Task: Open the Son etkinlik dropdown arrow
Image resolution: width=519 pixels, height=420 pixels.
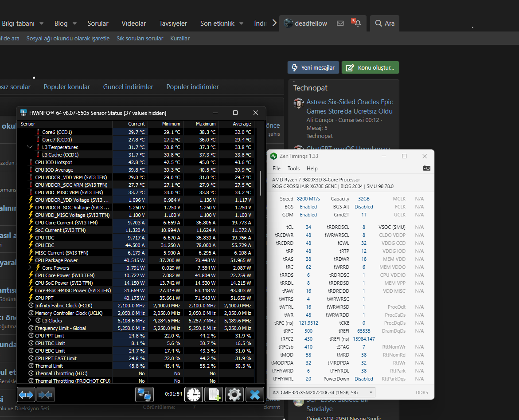Action: coord(241,24)
